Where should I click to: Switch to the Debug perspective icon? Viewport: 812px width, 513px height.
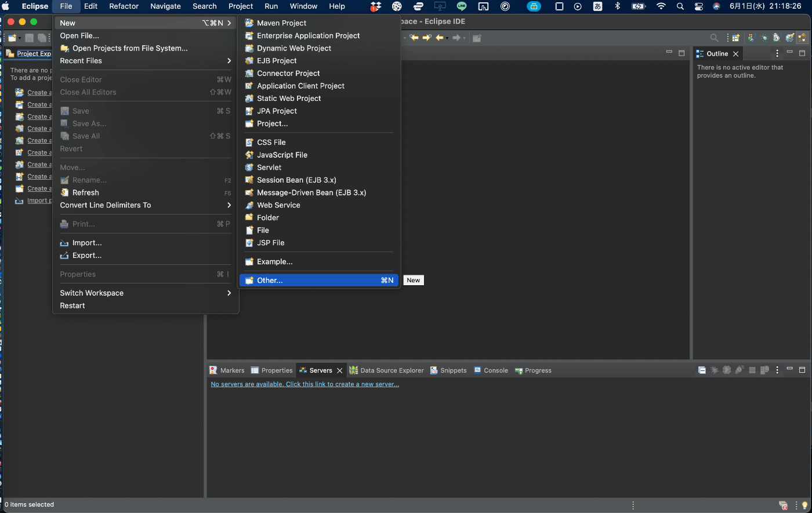(x=764, y=38)
